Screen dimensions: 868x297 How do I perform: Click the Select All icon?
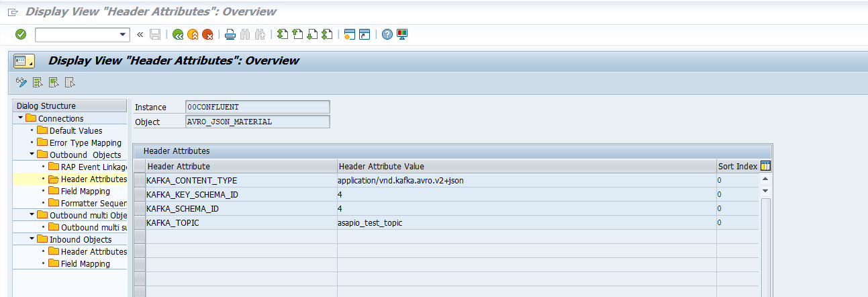click(x=38, y=83)
